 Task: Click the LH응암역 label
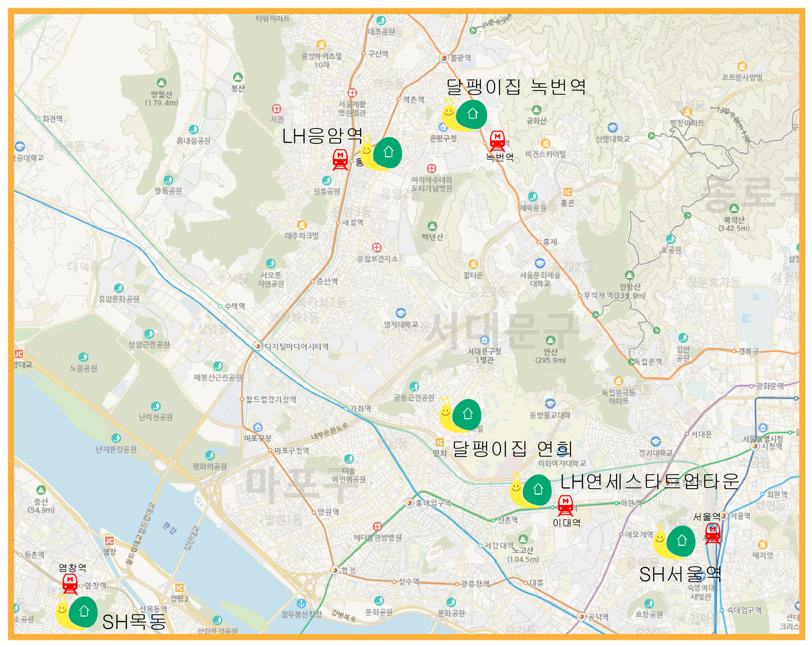pyautogui.click(x=322, y=136)
